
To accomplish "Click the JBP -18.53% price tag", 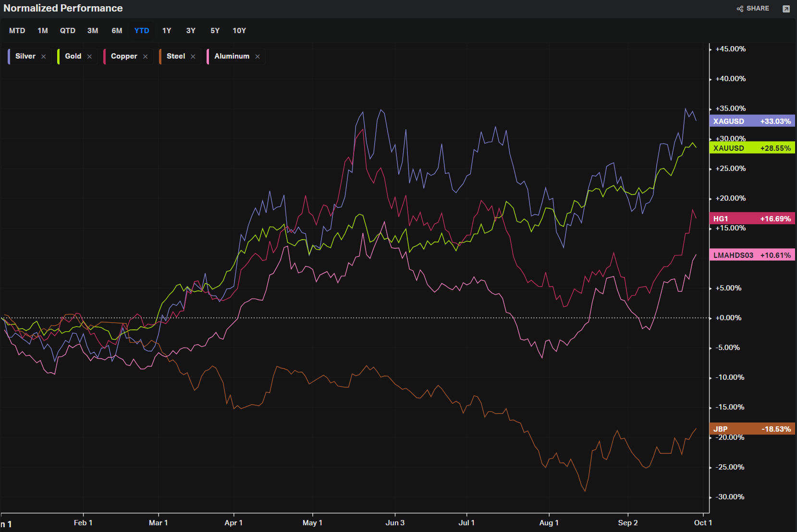I will point(752,429).
